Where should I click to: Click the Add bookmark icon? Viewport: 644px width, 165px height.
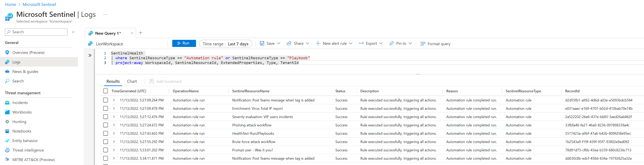(151, 81)
